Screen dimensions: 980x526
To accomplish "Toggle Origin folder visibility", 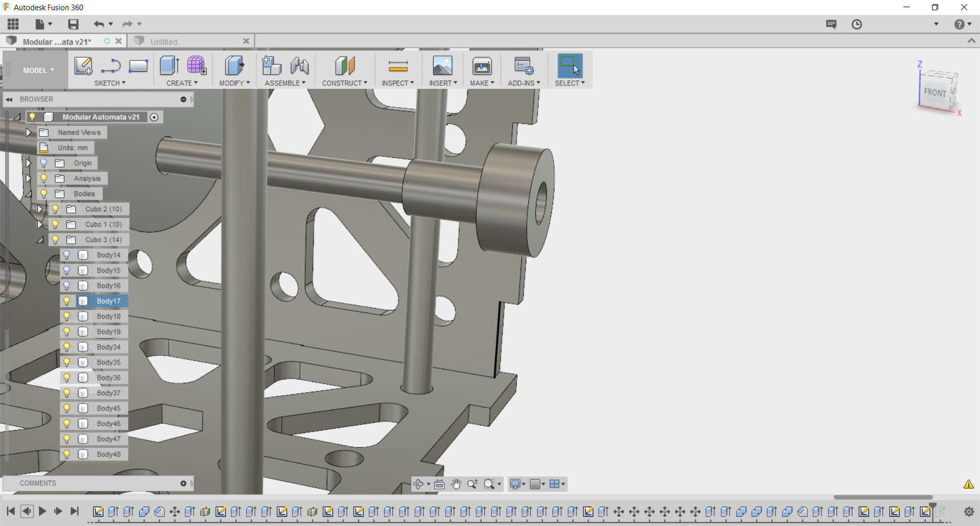I will (x=44, y=163).
